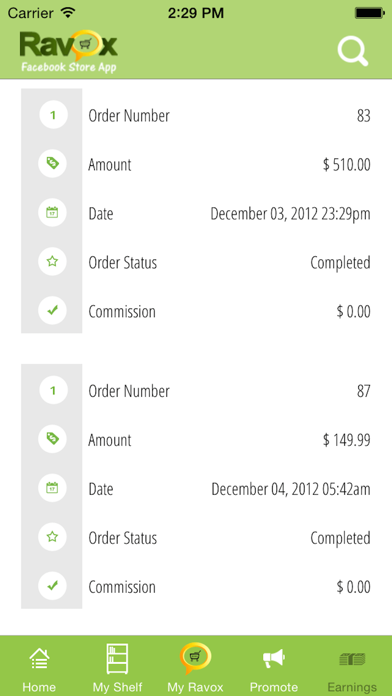Click checkmark icon beside order 87 commission
392x696 pixels.
tap(52, 586)
